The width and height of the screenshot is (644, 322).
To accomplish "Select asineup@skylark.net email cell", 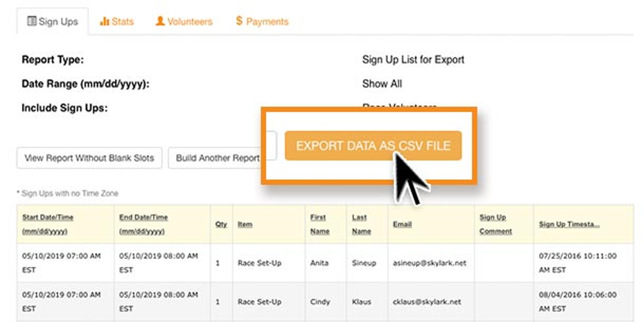I will click(429, 263).
